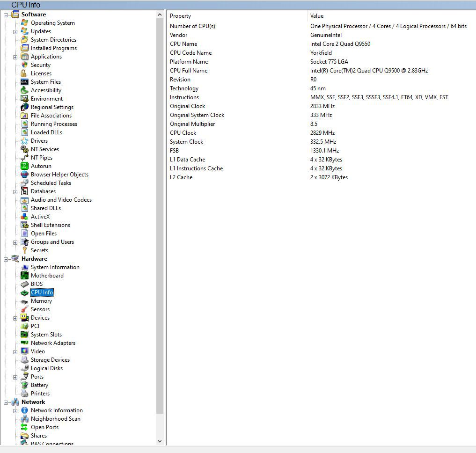The height and width of the screenshot is (453, 476).
Task: Click the FSB 1330.1 MHz value
Action: click(x=324, y=151)
